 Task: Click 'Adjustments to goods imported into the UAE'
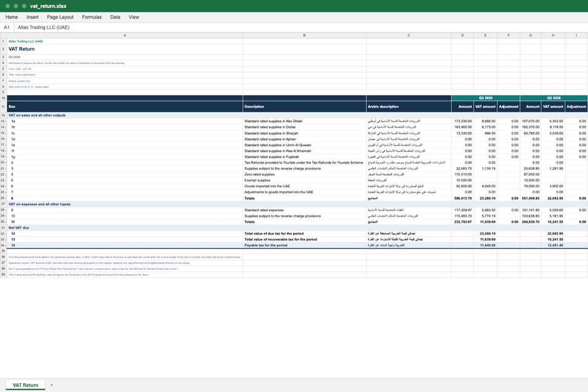(x=304, y=192)
